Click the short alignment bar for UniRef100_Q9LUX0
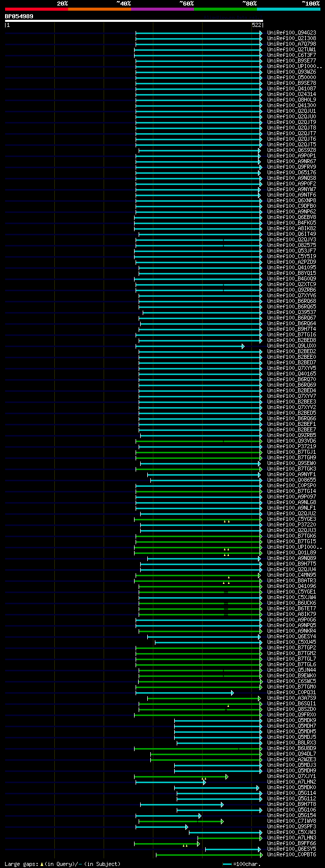 pos(190,346)
